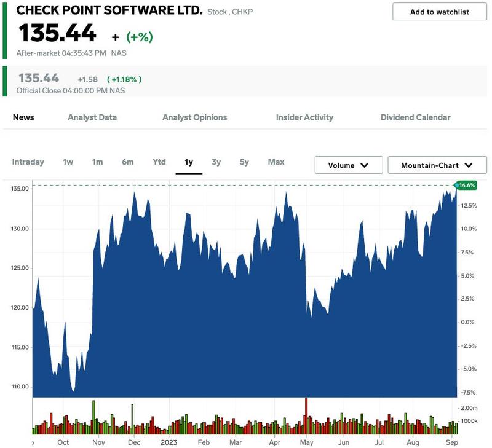Click the 135.00 price axis label
This screenshot has height=448, width=492.
(20, 189)
